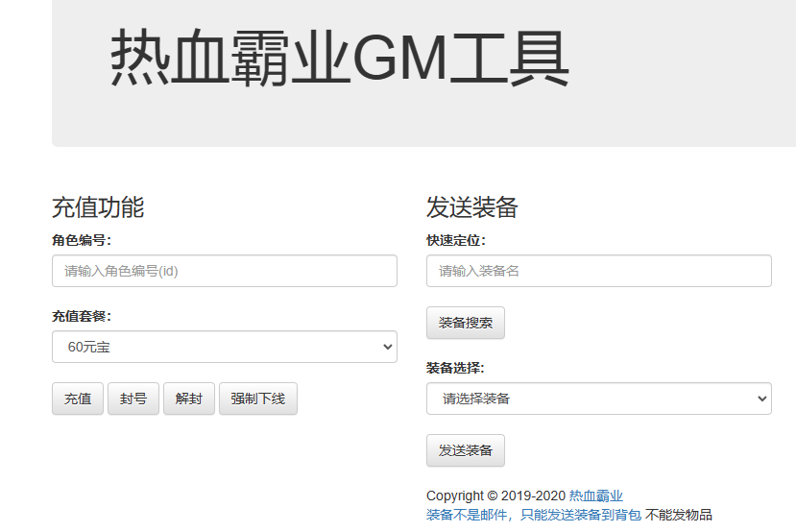Open the 充值套餐 dropdown showing 60元宝

(224, 347)
